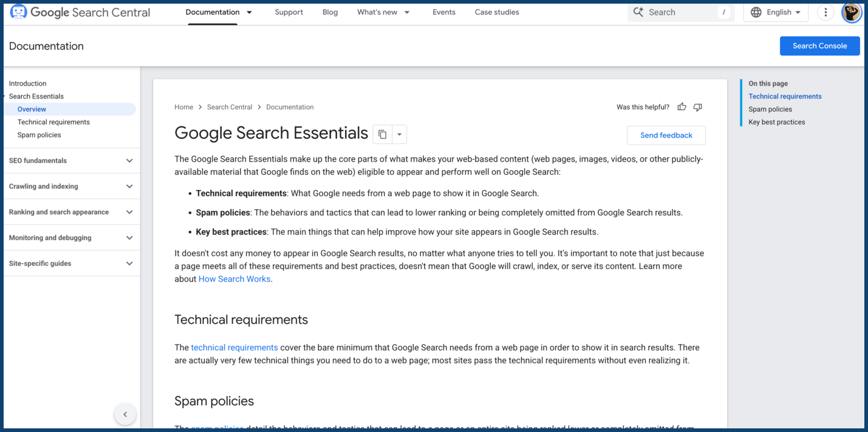Click the Google Search Essentials heading
Screen dimensions: 868x432
[271, 133]
